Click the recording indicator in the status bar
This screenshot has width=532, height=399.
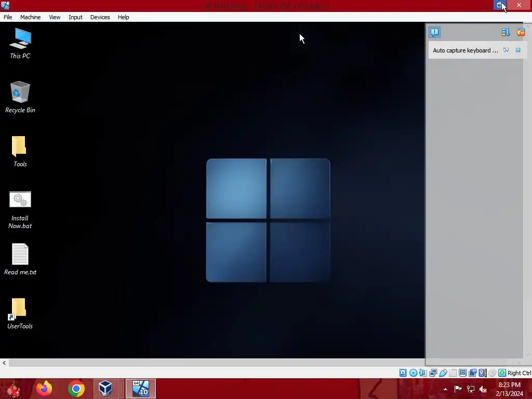point(472,373)
